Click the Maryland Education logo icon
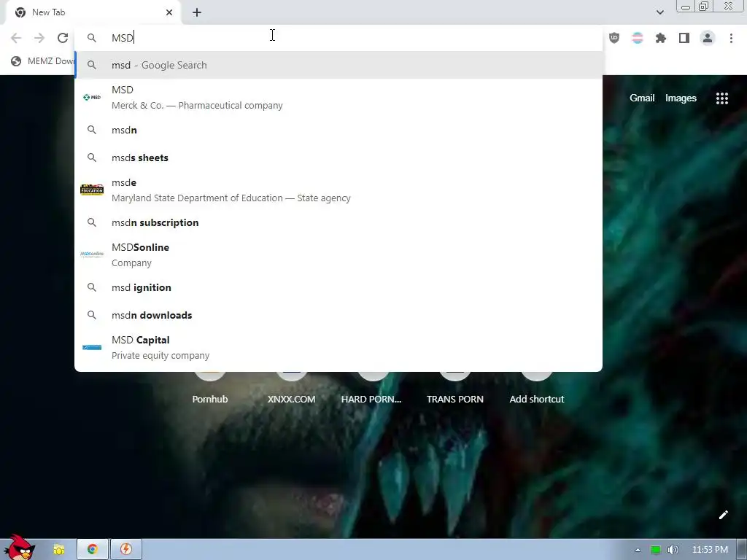The image size is (747, 560). click(92, 190)
